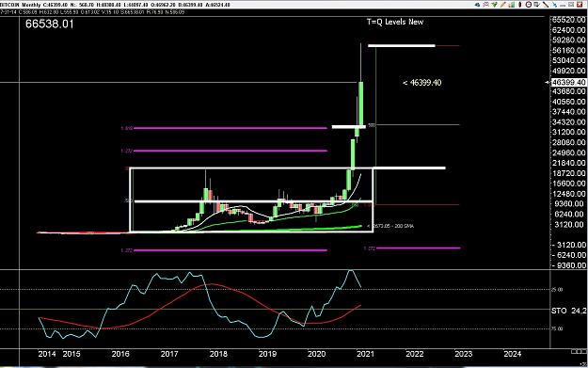Click the small boxes at time axis end
The height and width of the screenshot is (368, 588).
tap(580, 351)
